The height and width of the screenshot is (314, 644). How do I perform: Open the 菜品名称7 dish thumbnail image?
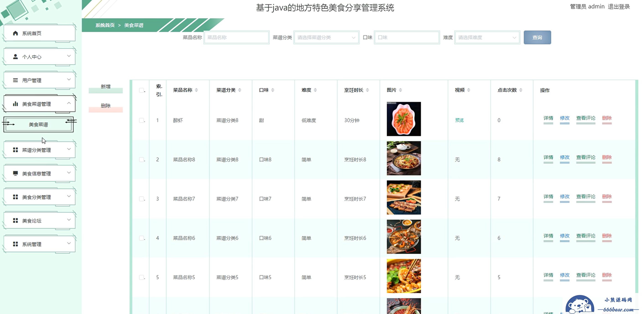click(x=404, y=197)
